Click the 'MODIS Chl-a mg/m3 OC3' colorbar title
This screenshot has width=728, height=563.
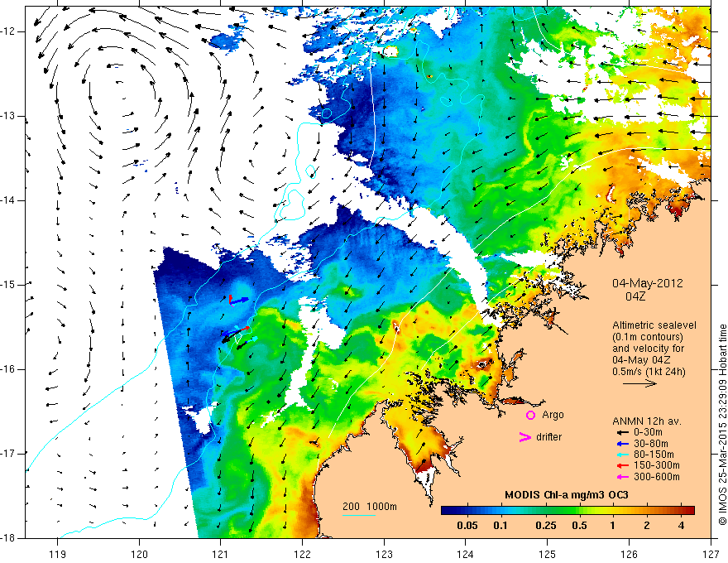point(567,495)
